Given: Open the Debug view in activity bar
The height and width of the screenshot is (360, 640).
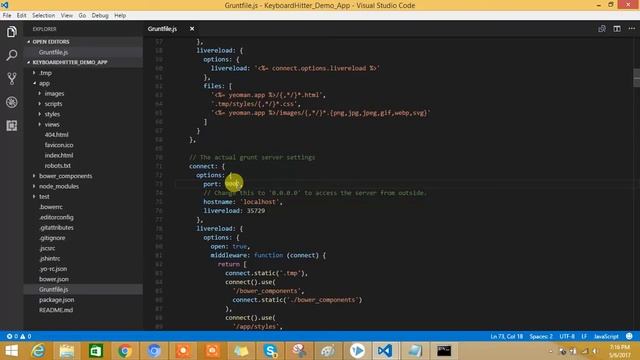Looking at the screenshot, I should tap(11, 102).
